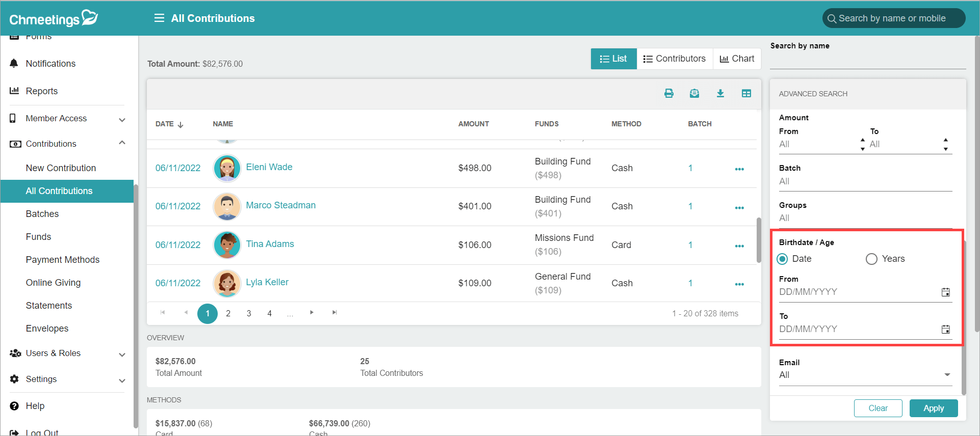Switch to List view tab
The width and height of the screenshot is (980, 436).
[613, 59]
